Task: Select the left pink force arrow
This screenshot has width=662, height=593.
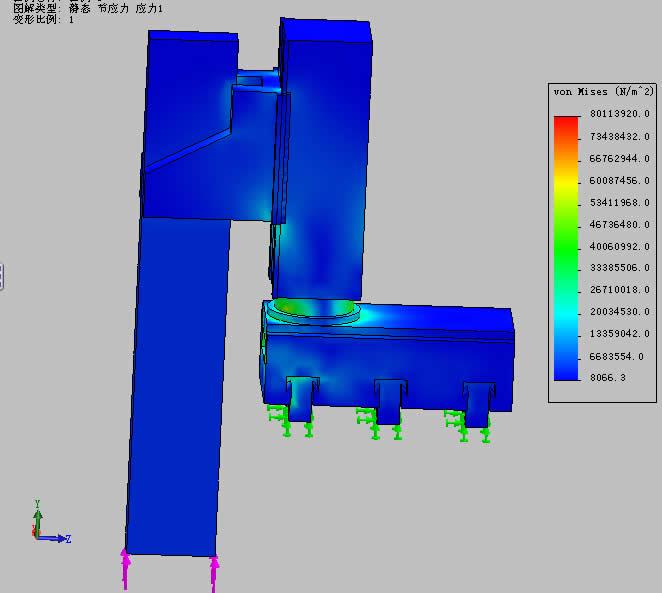Action: 125,570
